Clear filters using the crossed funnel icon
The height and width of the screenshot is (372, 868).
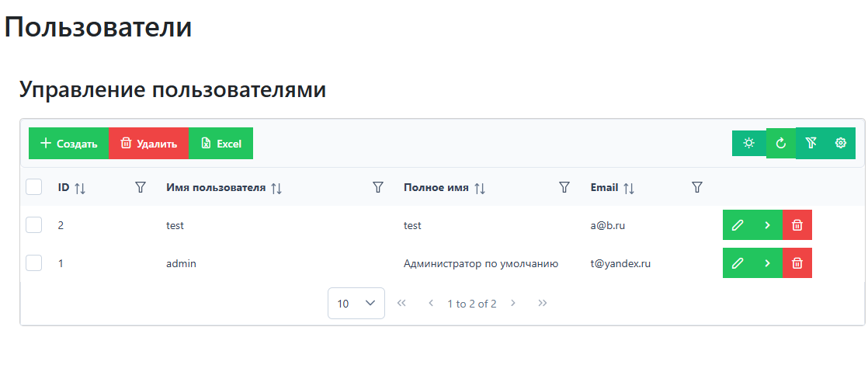click(x=811, y=143)
